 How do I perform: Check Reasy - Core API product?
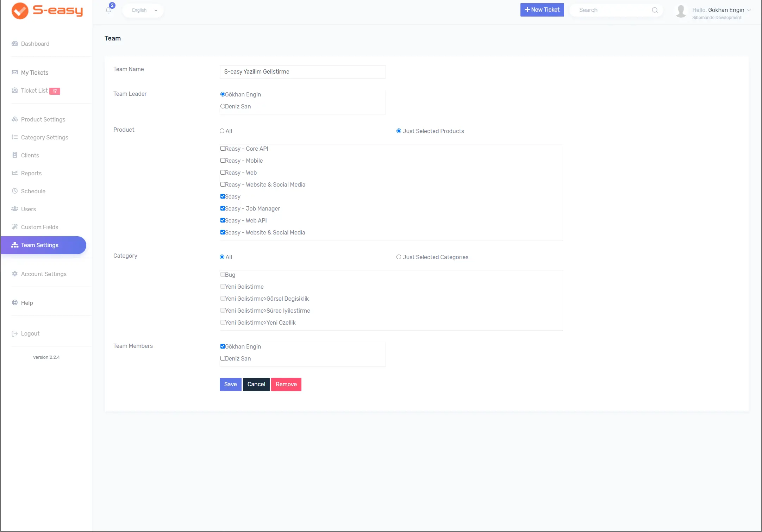tap(223, 149)
